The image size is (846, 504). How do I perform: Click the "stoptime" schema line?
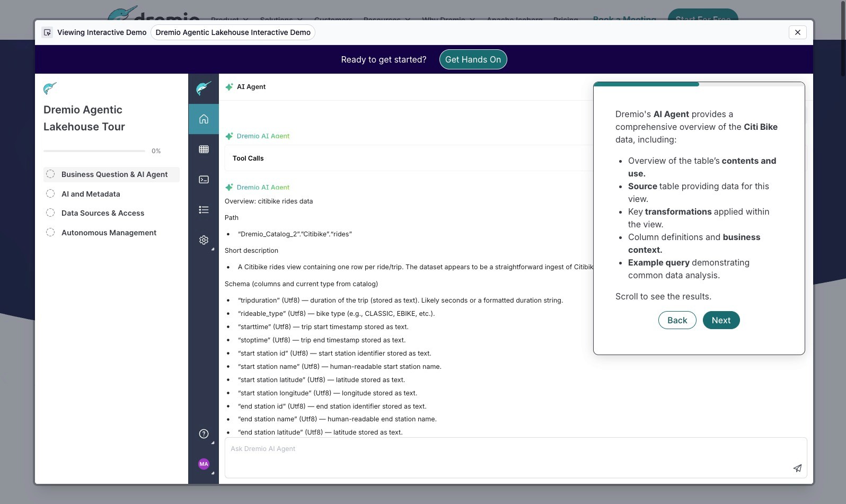322,340
